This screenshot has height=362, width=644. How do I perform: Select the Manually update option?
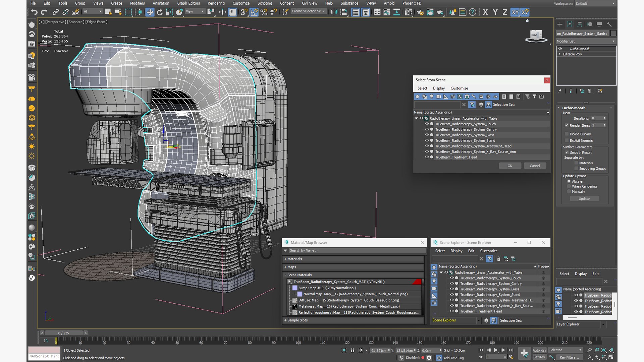[569, 192]
